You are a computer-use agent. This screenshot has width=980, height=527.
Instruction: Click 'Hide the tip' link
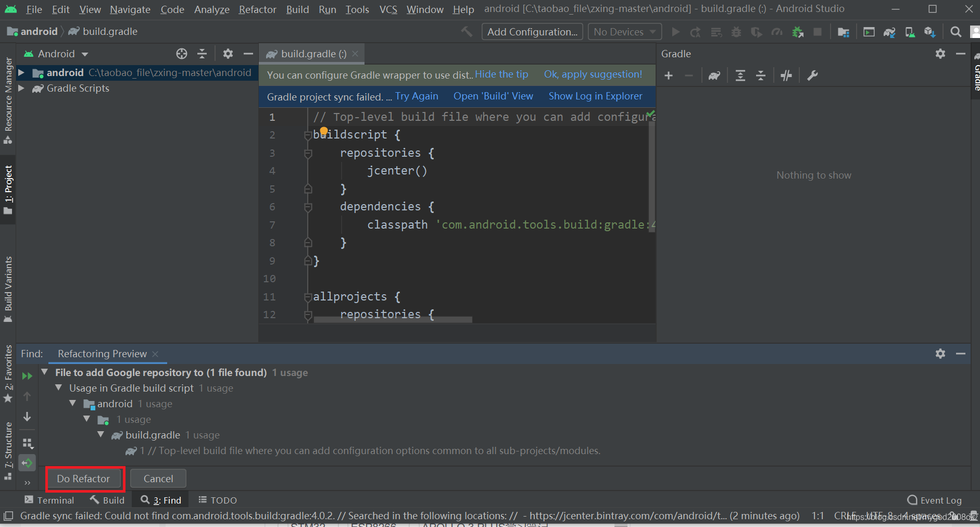[x=501, y=74]
